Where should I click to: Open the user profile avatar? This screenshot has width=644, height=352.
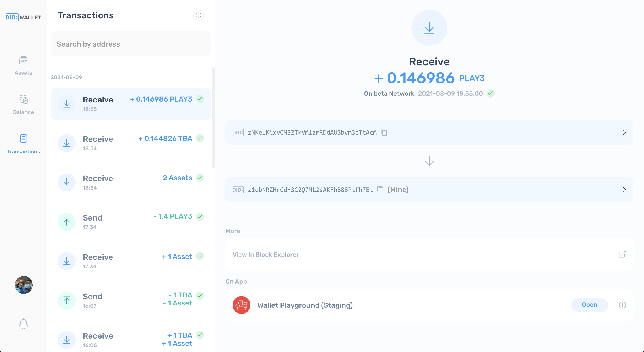(x=23, y=285)
